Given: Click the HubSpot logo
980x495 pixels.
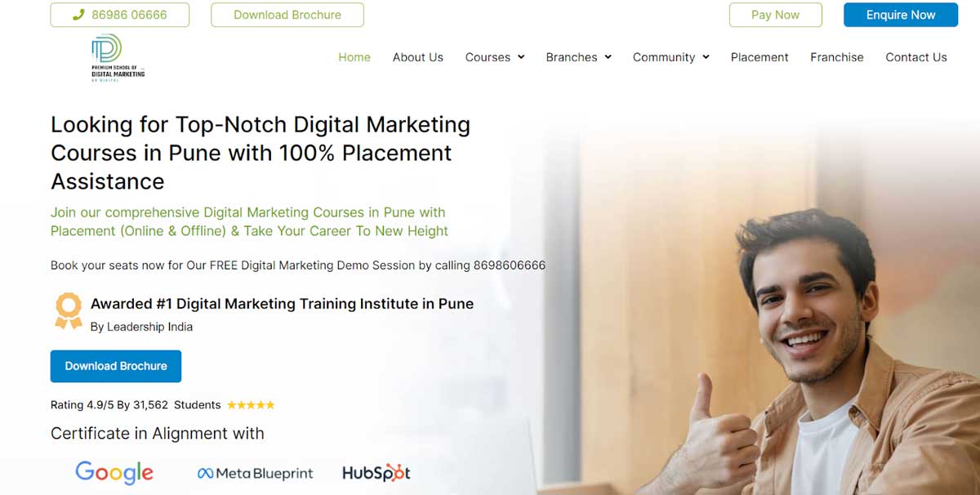Looking at the screenshot, I should pyautogui.click(x=376, y=472).
